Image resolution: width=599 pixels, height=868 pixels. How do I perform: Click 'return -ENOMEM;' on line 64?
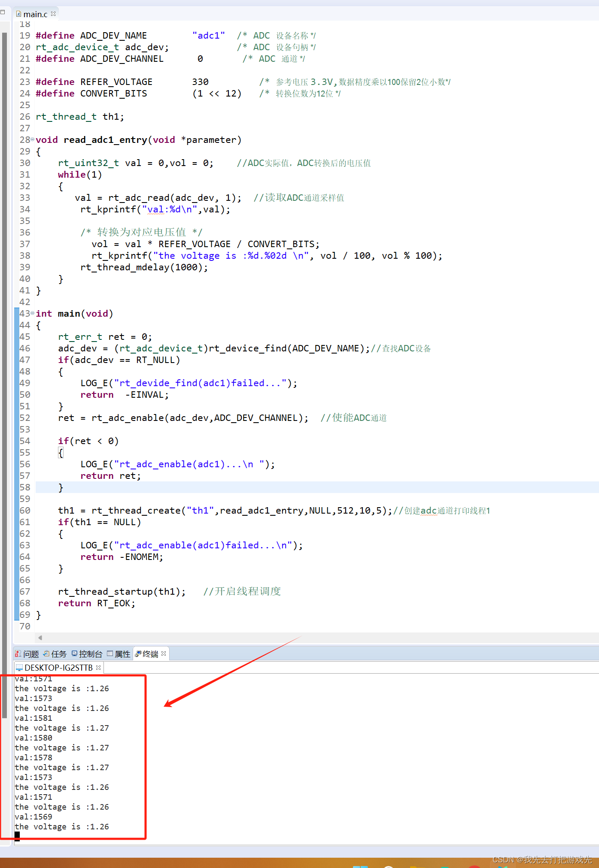click(122, 557)
